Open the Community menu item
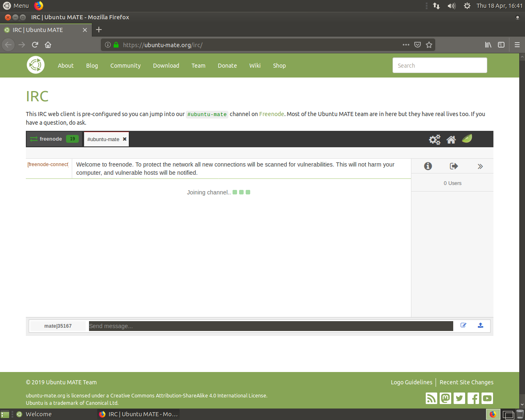The width and height of the screenshot is (525, 420). click(126, 66)
